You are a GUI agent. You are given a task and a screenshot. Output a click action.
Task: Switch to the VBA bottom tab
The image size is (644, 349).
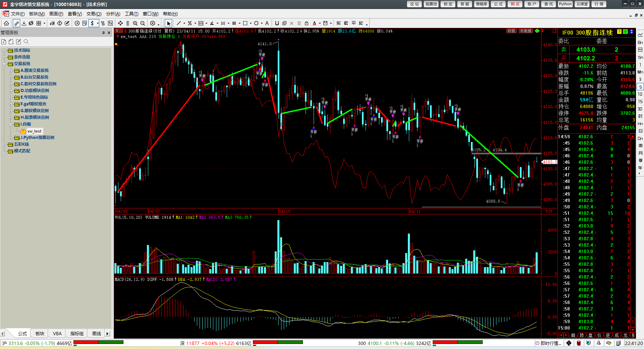coord(57,334)
